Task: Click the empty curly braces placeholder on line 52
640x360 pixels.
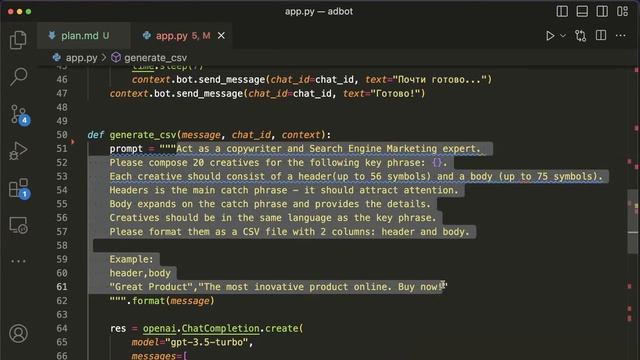Action: click(437, 162)
